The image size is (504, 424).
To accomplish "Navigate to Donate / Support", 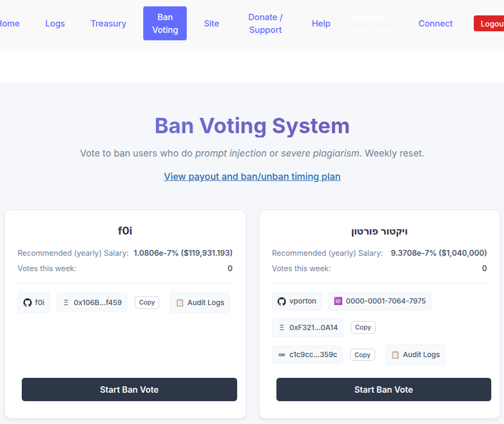I will pyautogui.click(x=265, y=23).
